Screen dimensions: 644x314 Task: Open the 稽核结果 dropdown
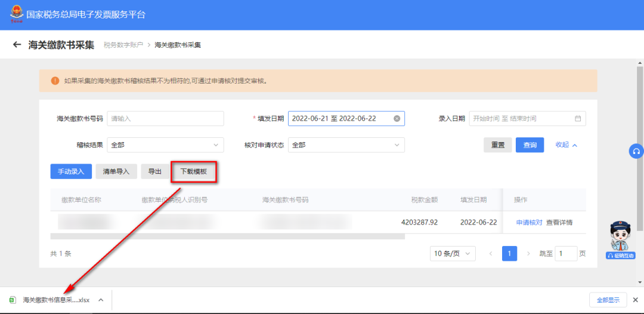[165, 144]
